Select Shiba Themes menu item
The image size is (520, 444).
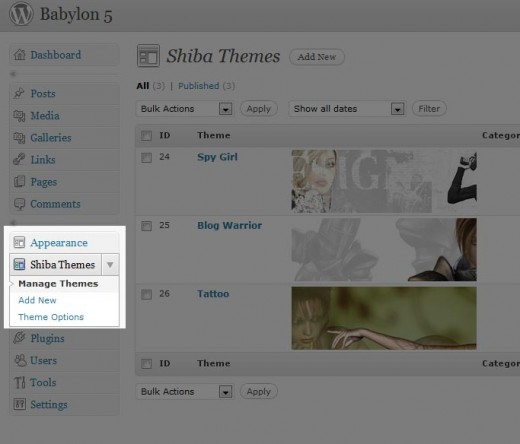coord(63,265)
